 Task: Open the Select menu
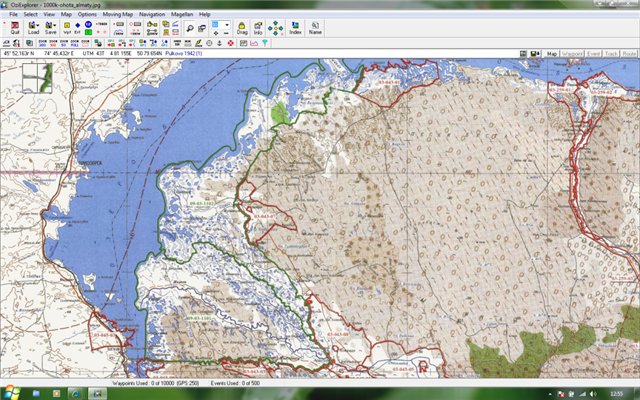(30, 14)
